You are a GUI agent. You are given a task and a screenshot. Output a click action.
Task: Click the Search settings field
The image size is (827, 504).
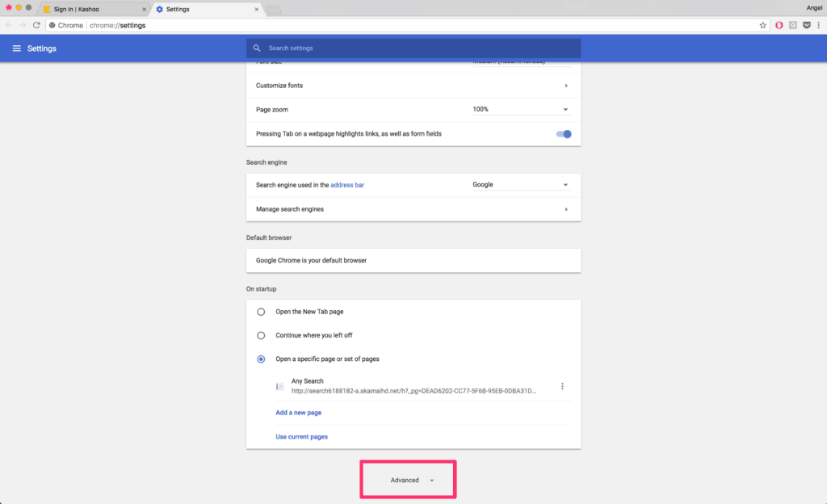(x=413, y=48)
